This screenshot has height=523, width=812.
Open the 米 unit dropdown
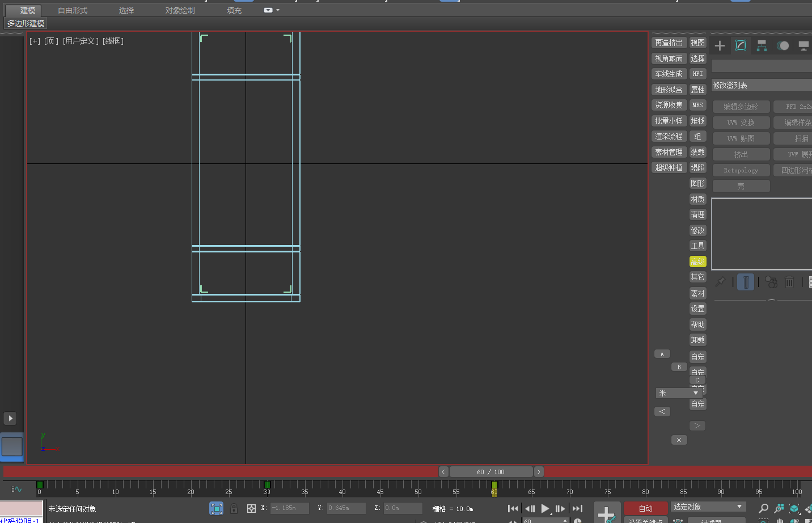(x=679, y=393)
